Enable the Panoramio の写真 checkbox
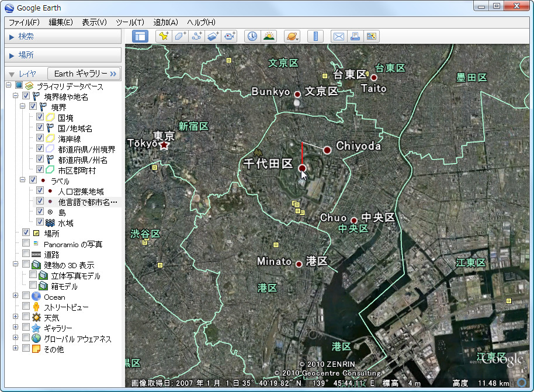This screenshot has height=392, width=534. [26, 243]
